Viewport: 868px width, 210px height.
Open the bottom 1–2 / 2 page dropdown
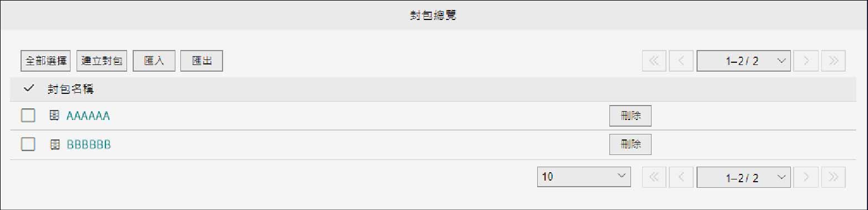[744, 177]
